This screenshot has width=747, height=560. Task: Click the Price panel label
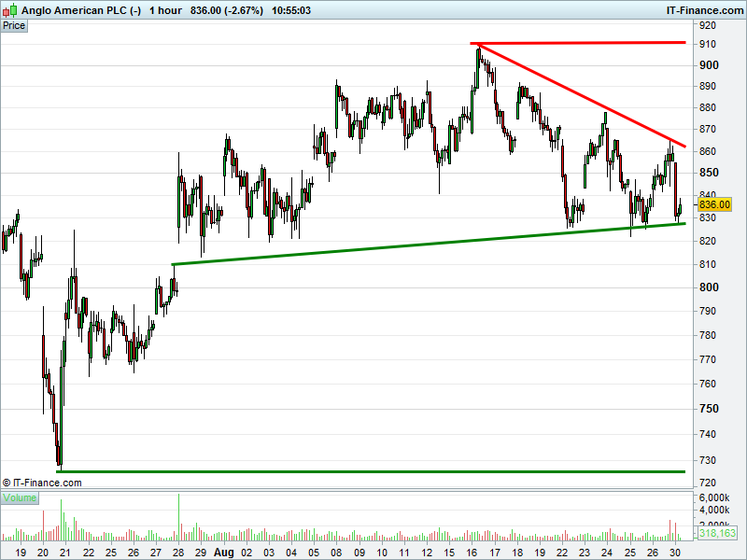coord(14,26)
